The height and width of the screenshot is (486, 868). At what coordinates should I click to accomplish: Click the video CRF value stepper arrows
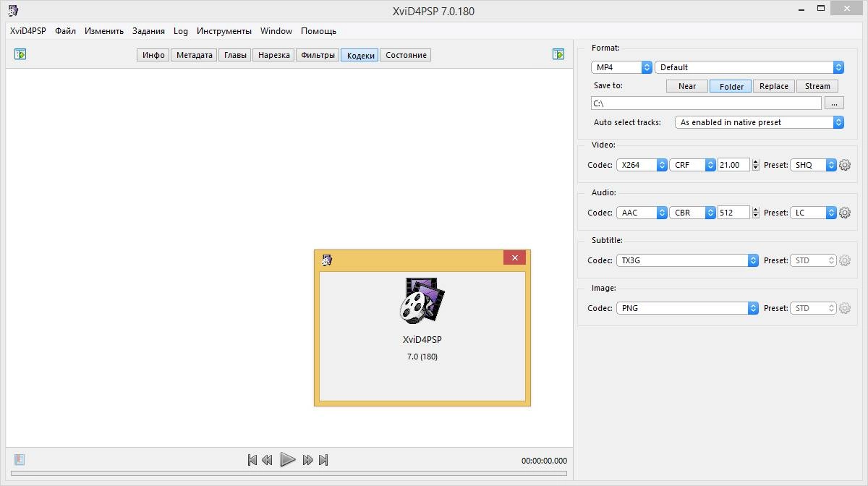point(756,165)
